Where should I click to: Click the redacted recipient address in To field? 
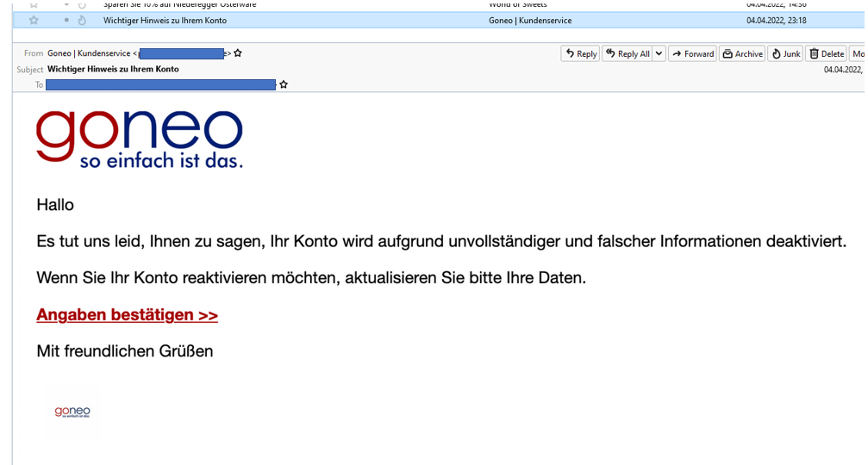(160, 84)
